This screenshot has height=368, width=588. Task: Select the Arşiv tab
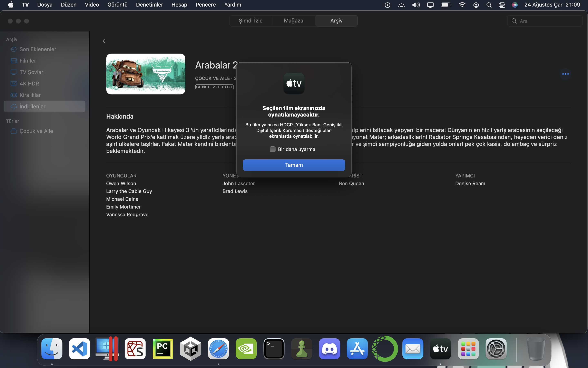(336, 21)
